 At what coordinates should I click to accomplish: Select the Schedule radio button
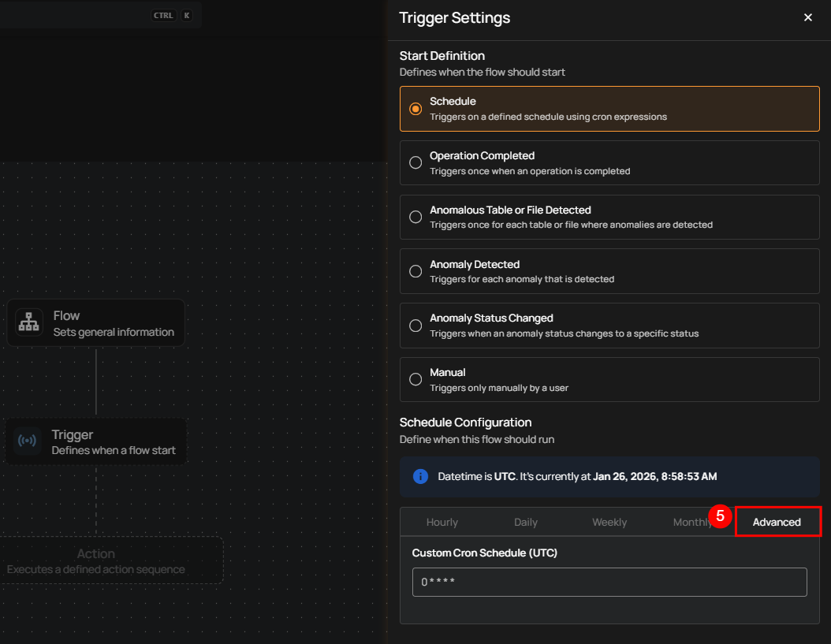[x=415, y=109]
